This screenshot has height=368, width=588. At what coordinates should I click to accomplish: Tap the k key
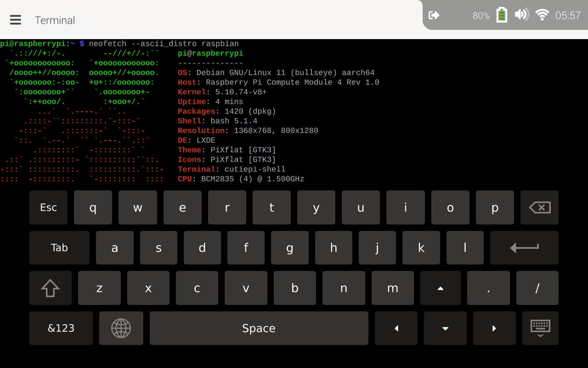(x=421, y=247)
